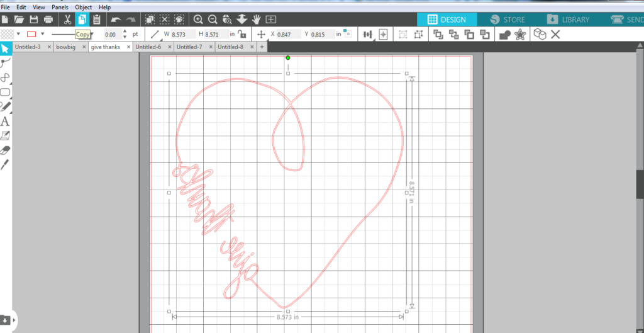Image resolution: width=644 pixels, height=333 pixels.
Task: Click the width W input field
Action: point(182,35)
